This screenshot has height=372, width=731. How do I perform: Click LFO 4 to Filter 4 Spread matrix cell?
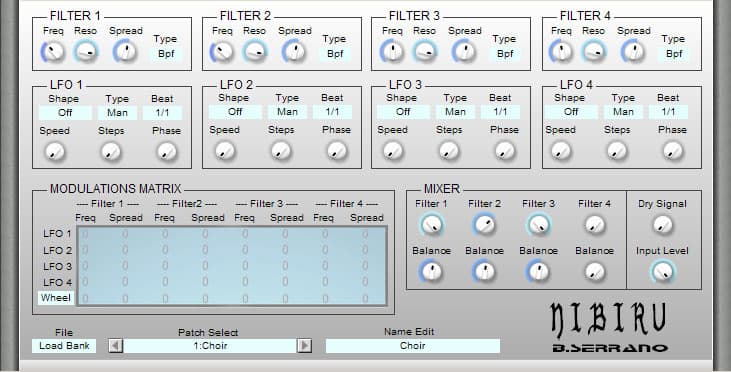tap(366, 282)
